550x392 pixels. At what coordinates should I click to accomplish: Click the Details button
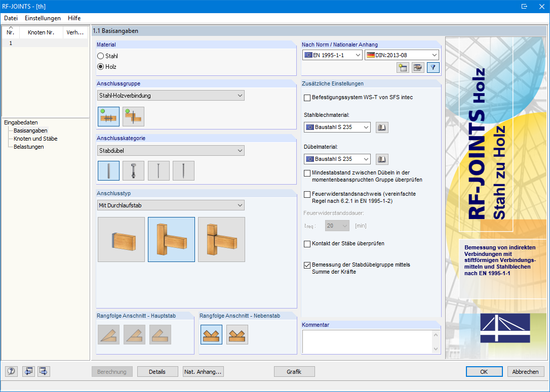point(158,371)
